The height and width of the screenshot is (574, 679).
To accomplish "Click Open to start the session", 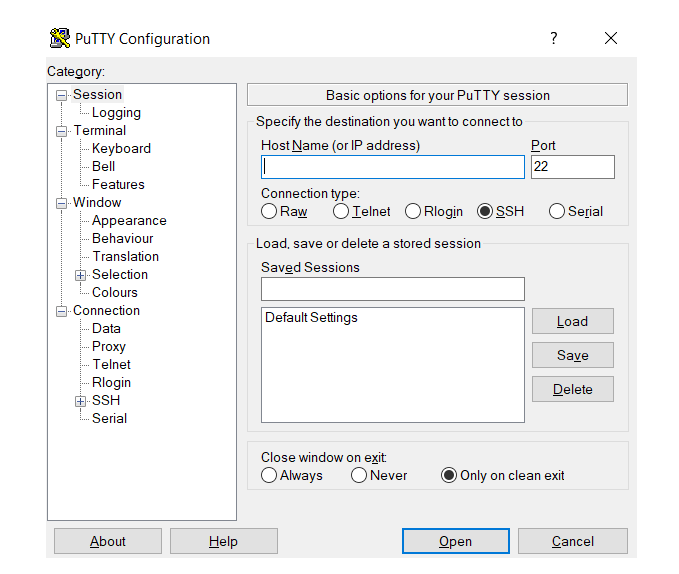I will click(x=456, y=541).
